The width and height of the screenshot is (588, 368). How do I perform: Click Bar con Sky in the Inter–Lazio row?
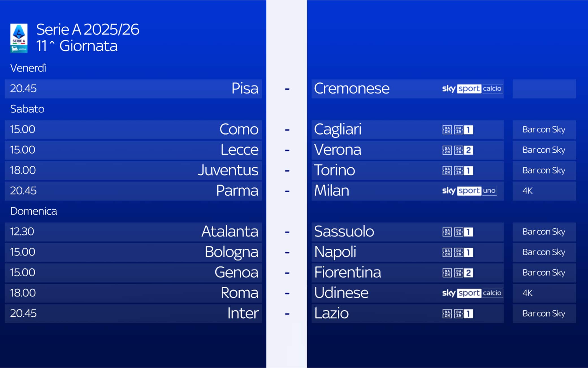(544, 313)
